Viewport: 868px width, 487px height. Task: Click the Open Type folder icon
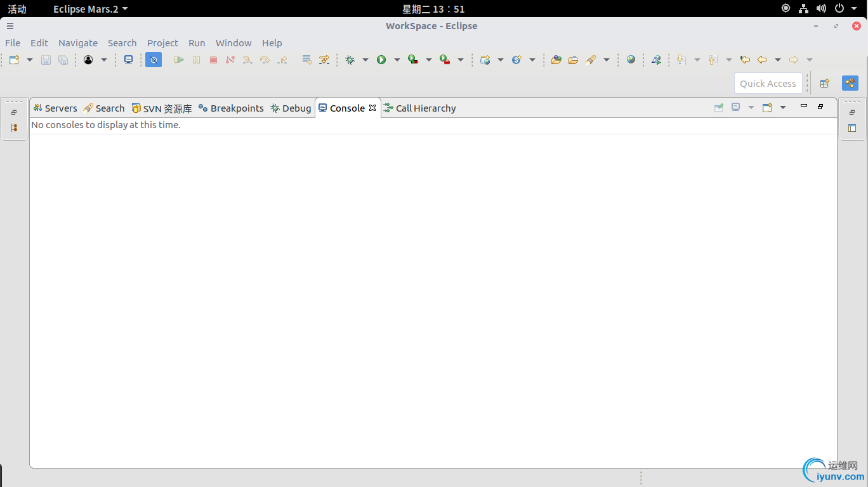[x=556, y=60]
